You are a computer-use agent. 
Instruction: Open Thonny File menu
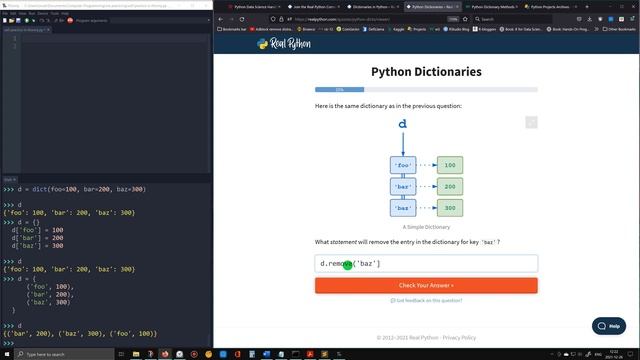point(4,13)
